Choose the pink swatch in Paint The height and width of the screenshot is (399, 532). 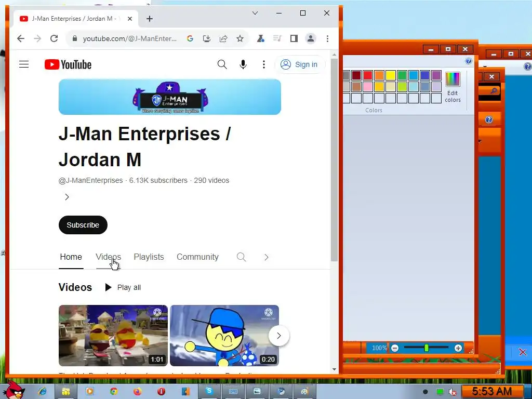(x=367, y=87)
